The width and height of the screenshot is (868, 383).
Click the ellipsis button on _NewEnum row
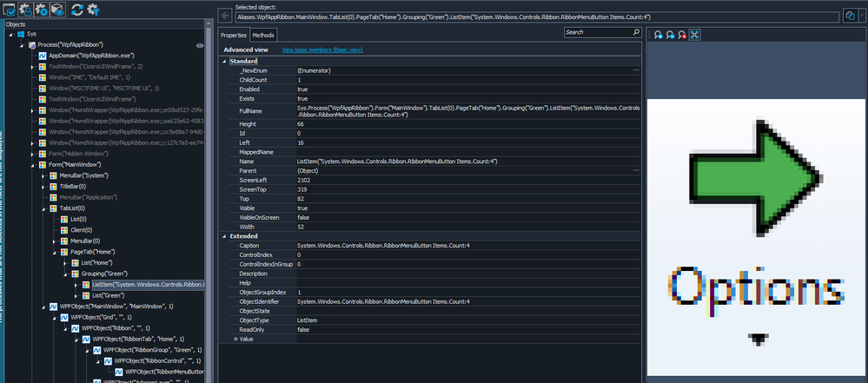click(x=636, y=71)
